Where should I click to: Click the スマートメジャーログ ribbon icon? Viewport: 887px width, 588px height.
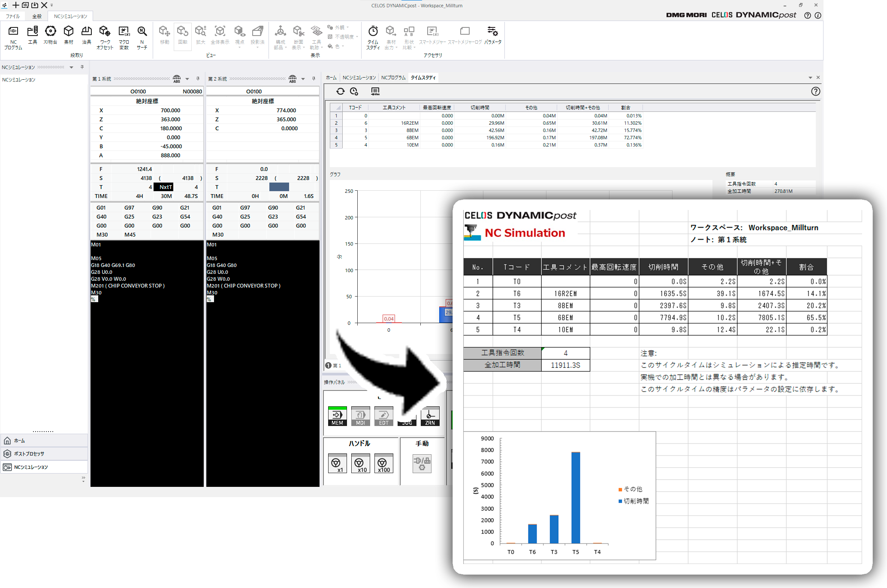click(465, 35)
